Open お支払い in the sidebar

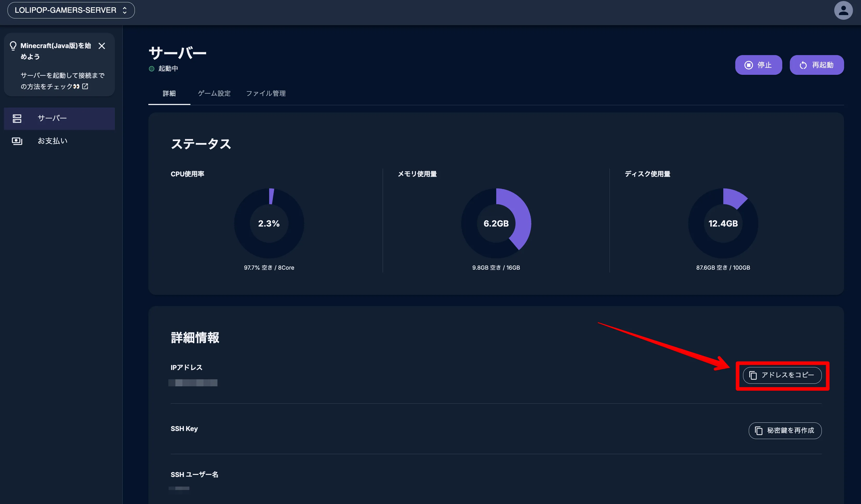[x=59, y=141]
